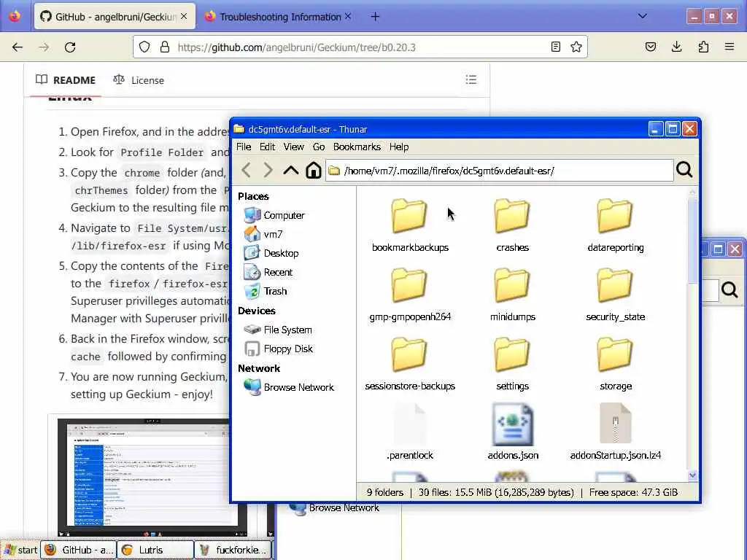Go to parent folder in Thunar
The height and width of the screenshot is (560, 747).
point(290,170)
